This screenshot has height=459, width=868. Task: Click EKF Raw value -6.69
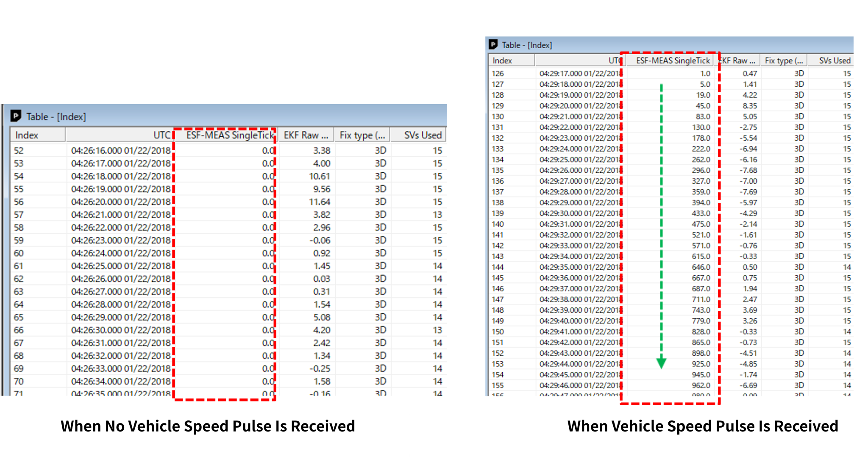click(748, 385)
